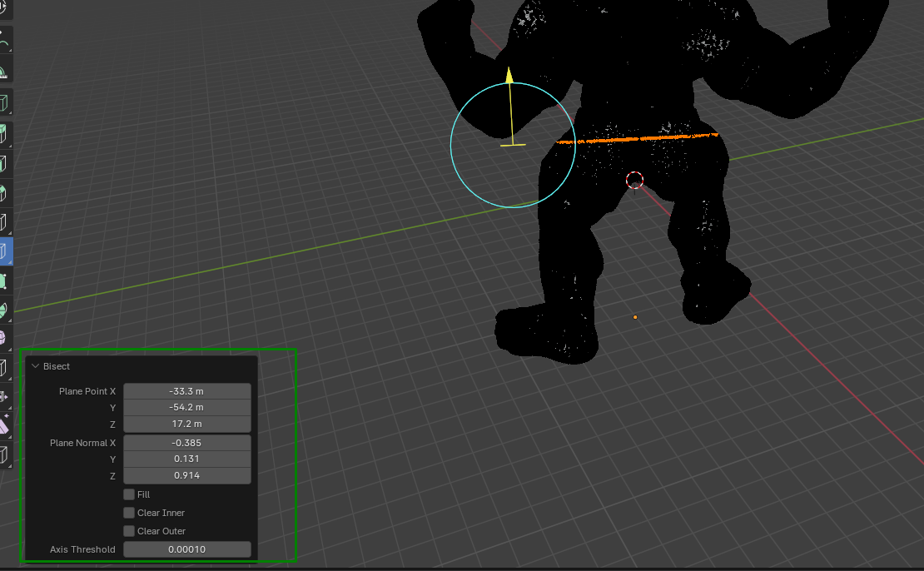The height and width of the screenshot is (571, 924).
Task: Click the Plane Point Z field
Action: [186, 424]
